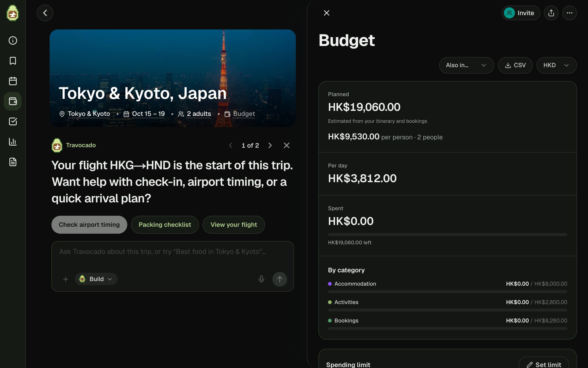Click the Invite button

point(521,13)
